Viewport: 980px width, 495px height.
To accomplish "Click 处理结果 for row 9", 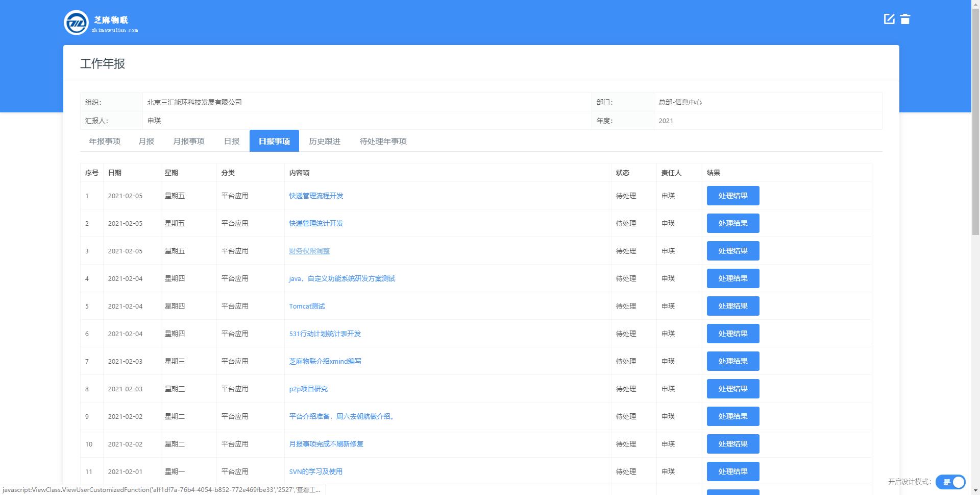I will (x=733, y=416).
